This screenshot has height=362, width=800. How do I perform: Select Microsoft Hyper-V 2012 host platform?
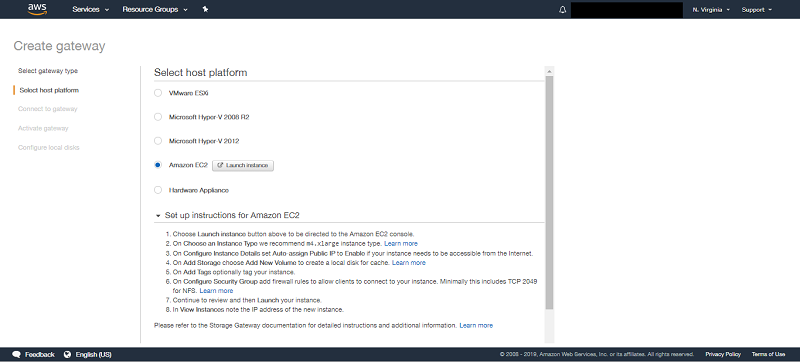coord(158,141)
